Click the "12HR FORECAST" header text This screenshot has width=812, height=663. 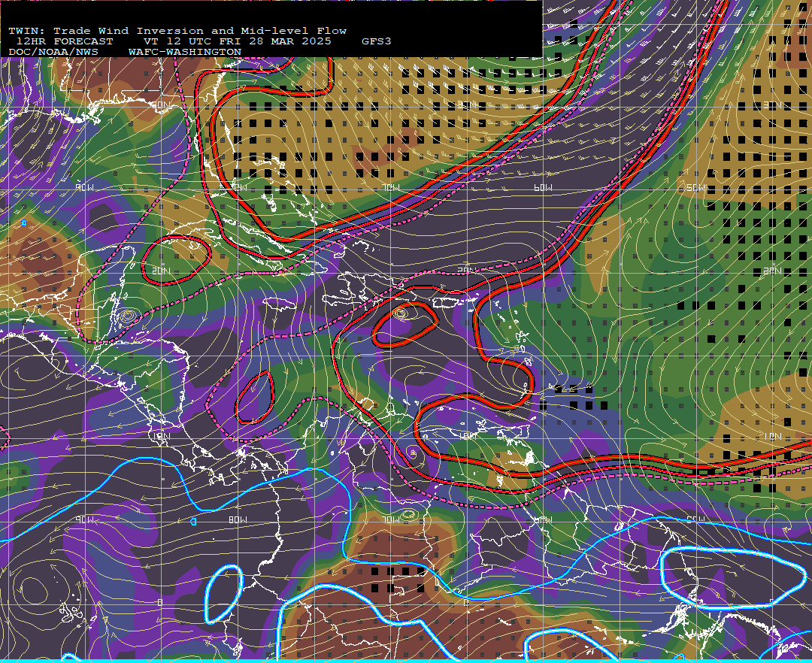pyautogui.click(x=65, y=41)
